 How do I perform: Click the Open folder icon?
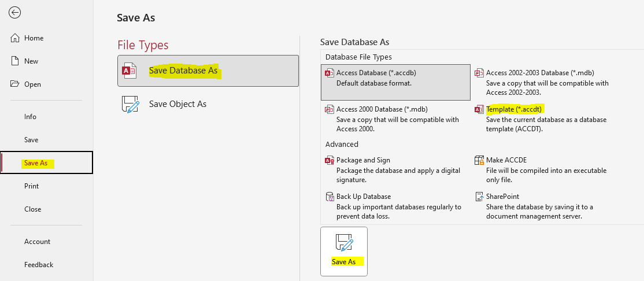tap(15, 84)
